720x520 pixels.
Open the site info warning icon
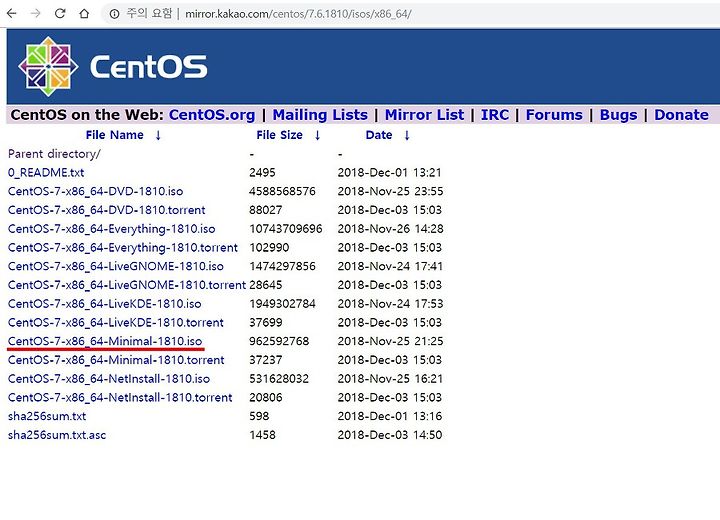tap(114, 14)
